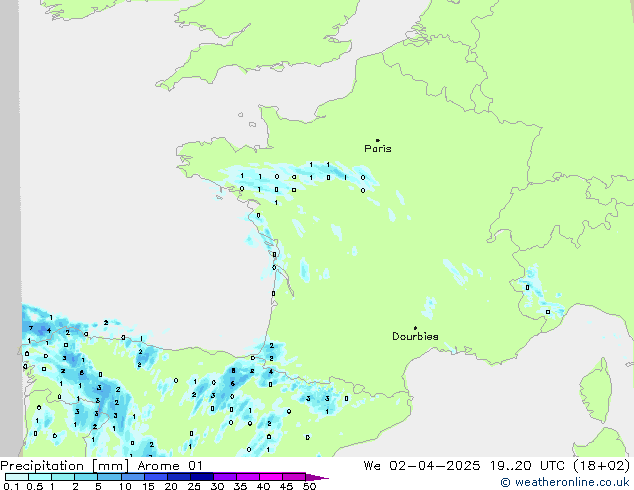Screen dimensions: 634x490
Task: Pick the 5–10 mm legend color swatch
Action: (109, 477)
